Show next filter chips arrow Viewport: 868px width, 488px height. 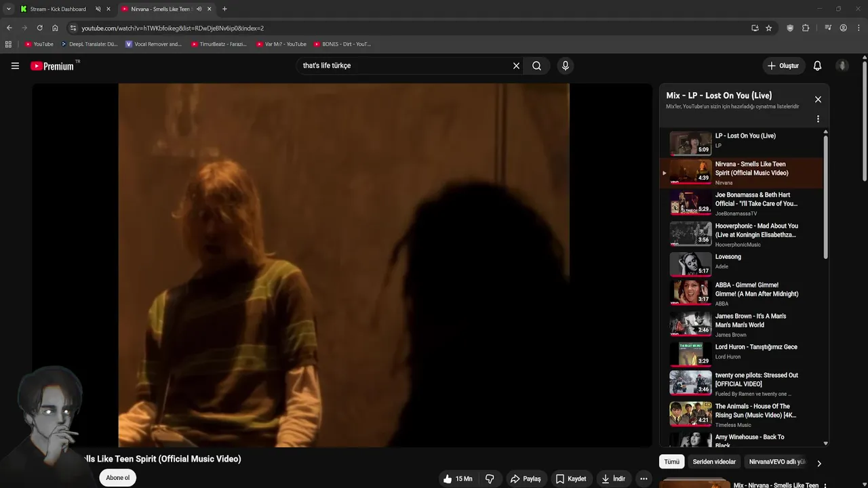818,463
